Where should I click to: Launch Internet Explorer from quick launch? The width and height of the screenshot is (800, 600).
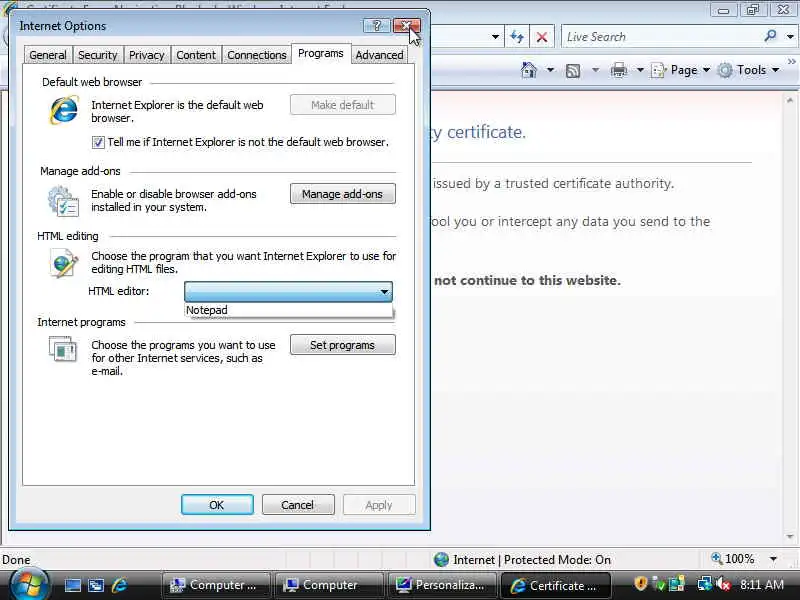click(119, 585)
